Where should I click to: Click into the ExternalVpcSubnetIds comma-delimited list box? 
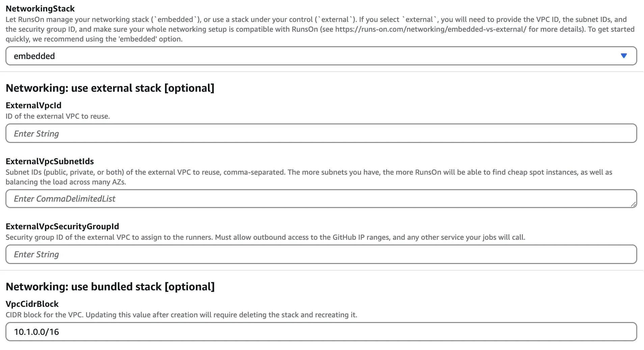321,199
